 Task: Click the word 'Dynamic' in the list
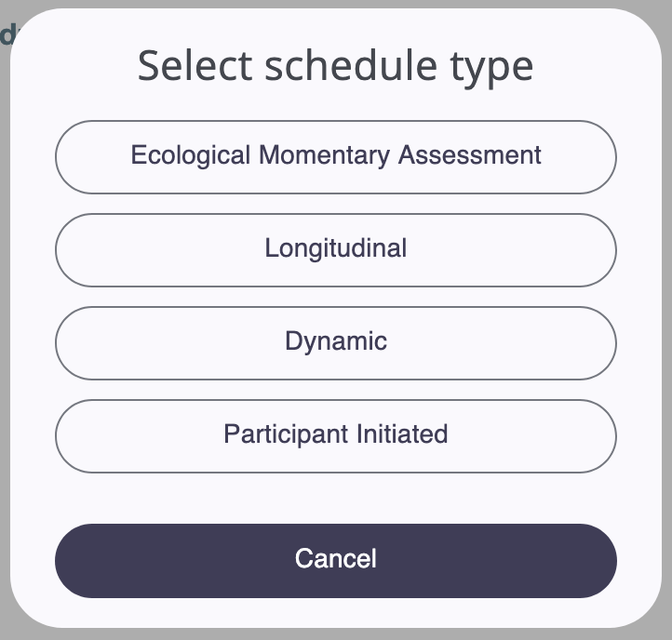click(336, 341)
